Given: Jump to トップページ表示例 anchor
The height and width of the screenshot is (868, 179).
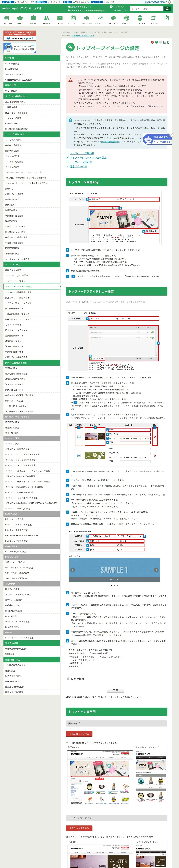Looking at the screenshot, I should tap(81, 162).
